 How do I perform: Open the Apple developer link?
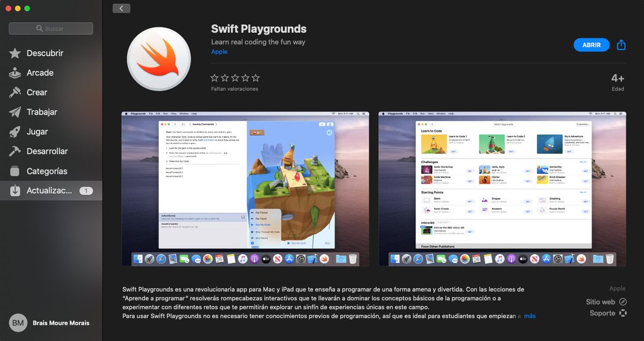[x=219, y=52]
